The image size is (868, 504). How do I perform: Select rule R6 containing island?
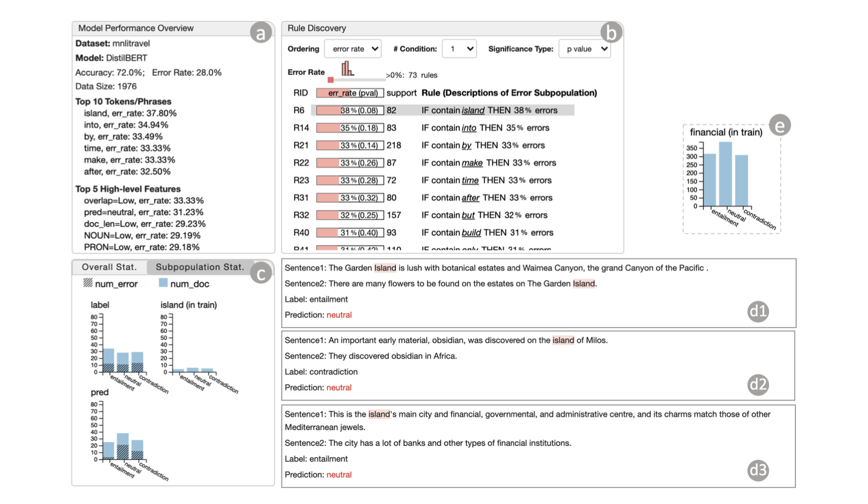(442, 110)
